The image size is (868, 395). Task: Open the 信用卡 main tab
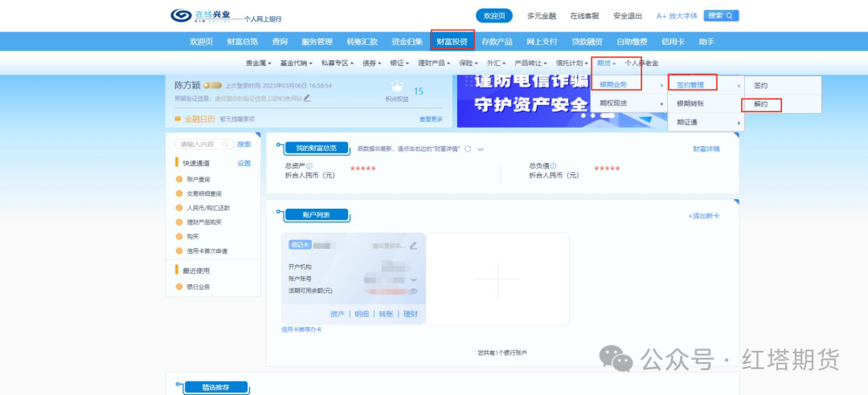674,42
